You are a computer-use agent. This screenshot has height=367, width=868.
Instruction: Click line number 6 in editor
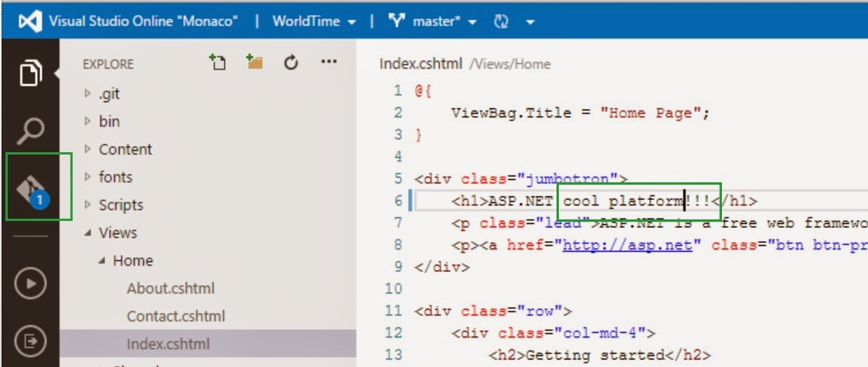pos(398,200)
